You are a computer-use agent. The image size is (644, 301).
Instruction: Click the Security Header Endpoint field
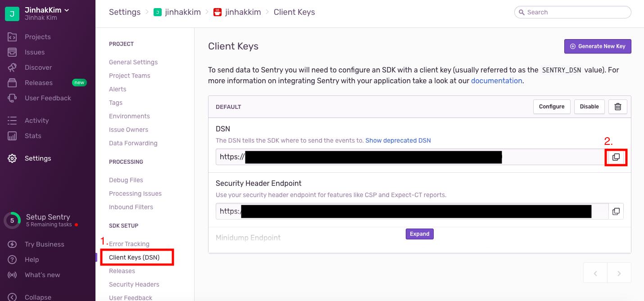[x=412, y=211]
